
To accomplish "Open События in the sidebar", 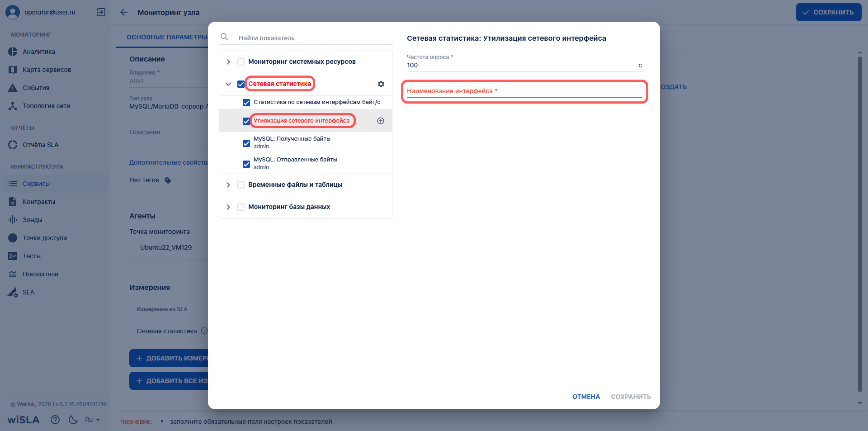I will (36, 88).
